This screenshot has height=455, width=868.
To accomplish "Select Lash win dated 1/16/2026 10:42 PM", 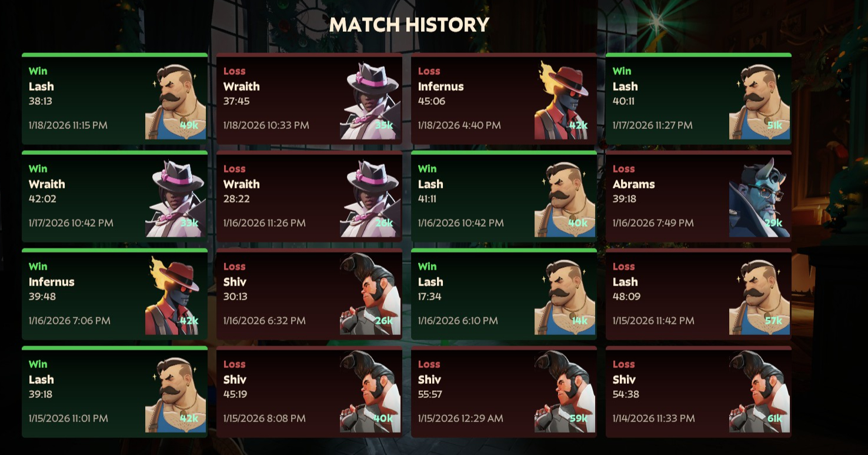I will (x=504, y=197).
